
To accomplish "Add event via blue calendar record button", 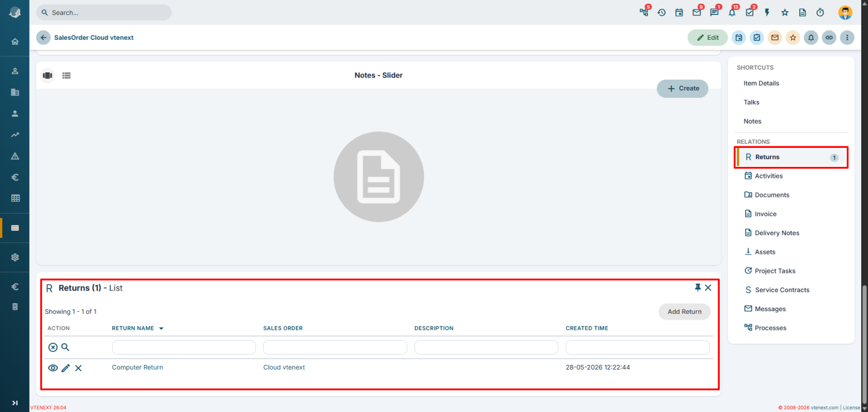I will click(739, 37).
